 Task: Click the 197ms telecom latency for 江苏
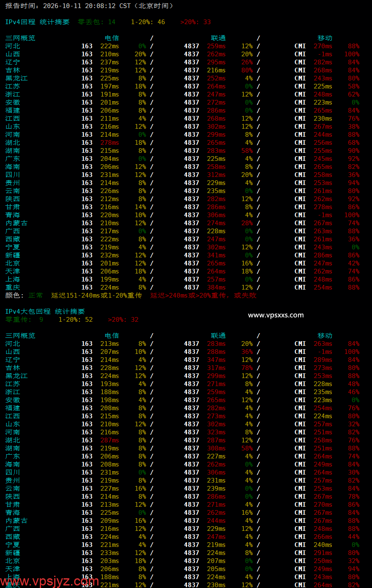(110, 86)
